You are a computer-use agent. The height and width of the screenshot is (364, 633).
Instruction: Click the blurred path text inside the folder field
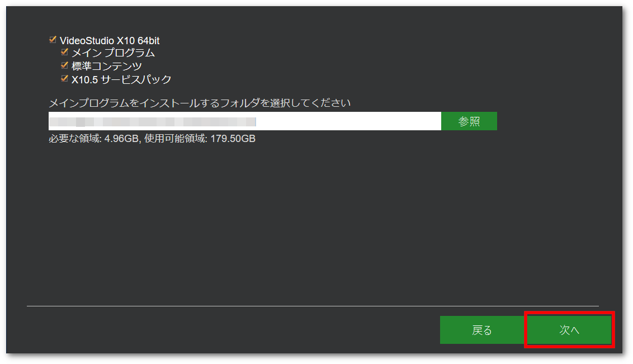click(x=152, y=121)
